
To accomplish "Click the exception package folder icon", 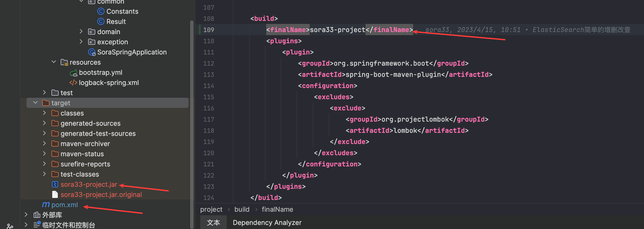I will tap(91, 42).
